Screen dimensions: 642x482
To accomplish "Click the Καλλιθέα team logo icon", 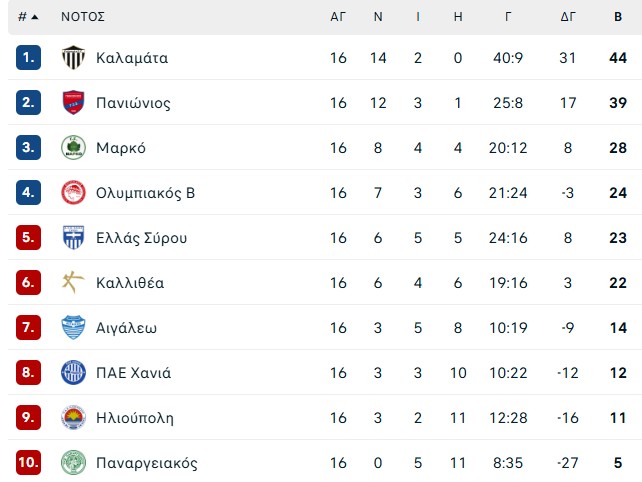I will 73,283.
